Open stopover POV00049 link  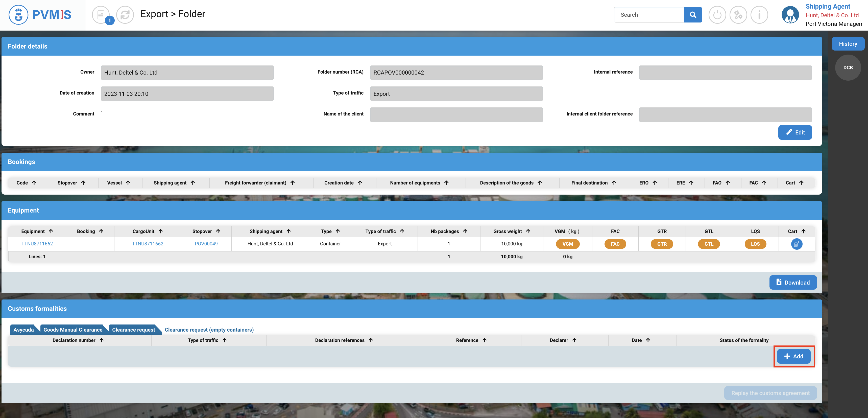[206, 244]
